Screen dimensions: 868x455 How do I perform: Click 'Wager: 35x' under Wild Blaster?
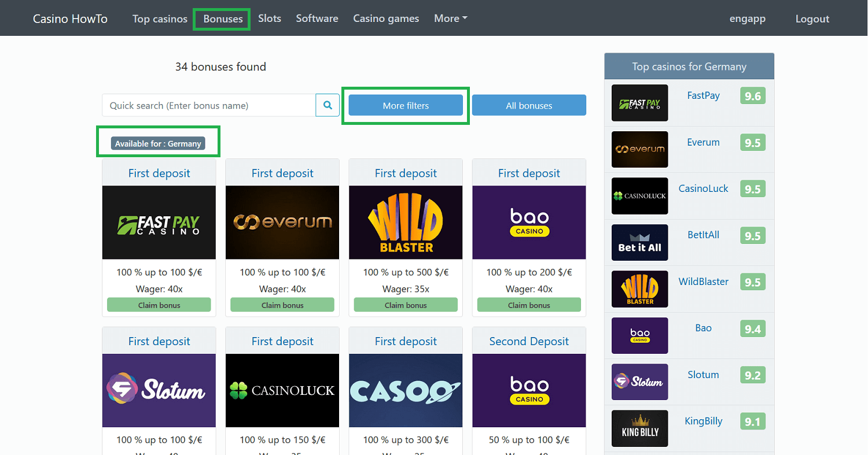[406, 289]
